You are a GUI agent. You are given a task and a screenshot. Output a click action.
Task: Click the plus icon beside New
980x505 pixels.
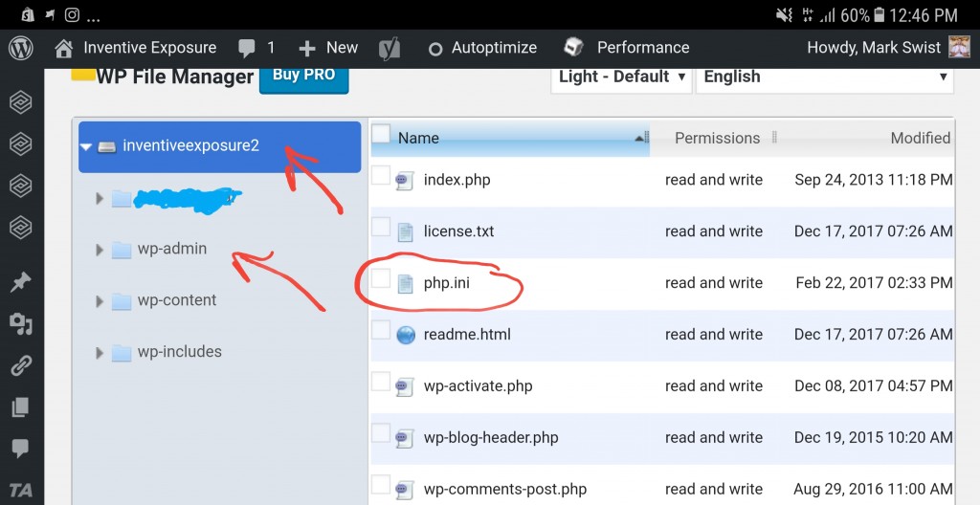[x=307, y=48]
